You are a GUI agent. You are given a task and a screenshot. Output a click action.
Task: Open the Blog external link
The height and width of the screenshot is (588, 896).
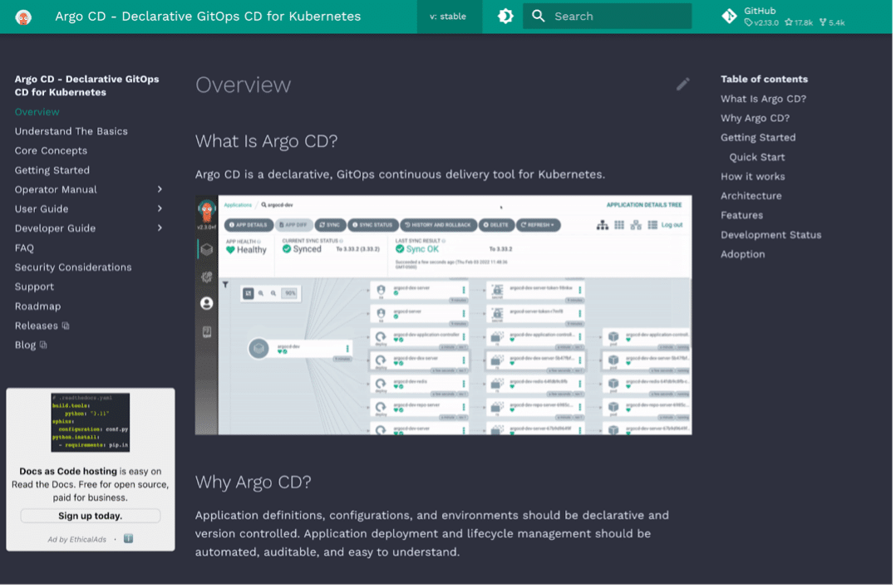pos(31,346)
